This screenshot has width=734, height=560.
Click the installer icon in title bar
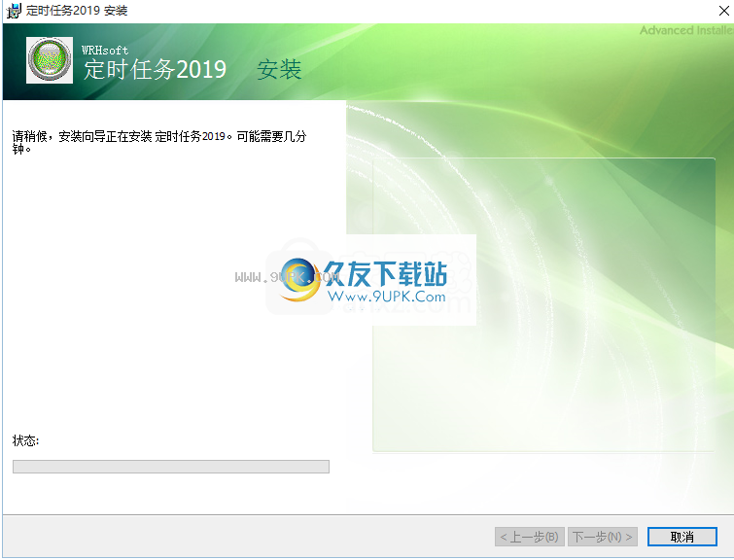14,11
